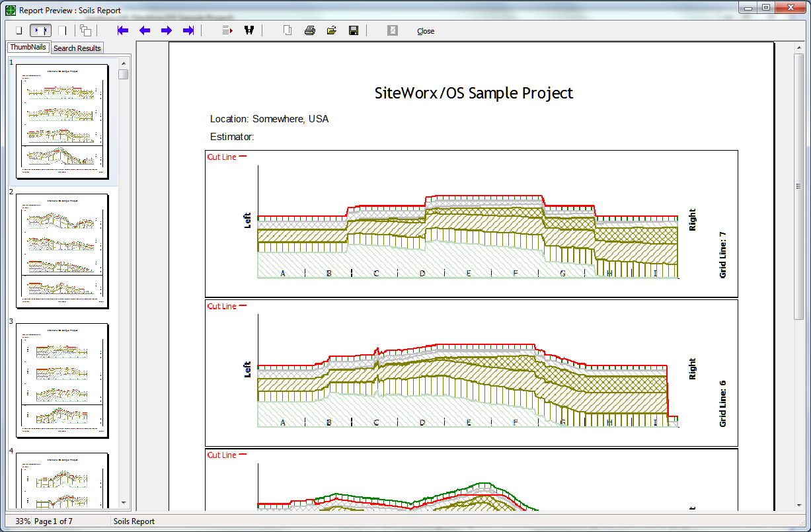This screenshot has height=532, width=811.
Task: Click the 'Location: Somewhere, USA' text
Action: pos(269,119)
